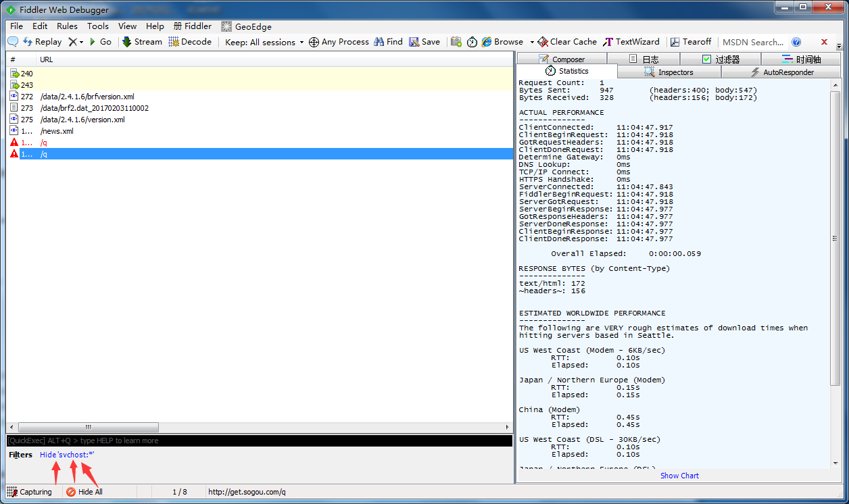Screen dimensions: 849x504
Task: Toggle Stream mode in toolbar
Action: click(x=142, y=42)
